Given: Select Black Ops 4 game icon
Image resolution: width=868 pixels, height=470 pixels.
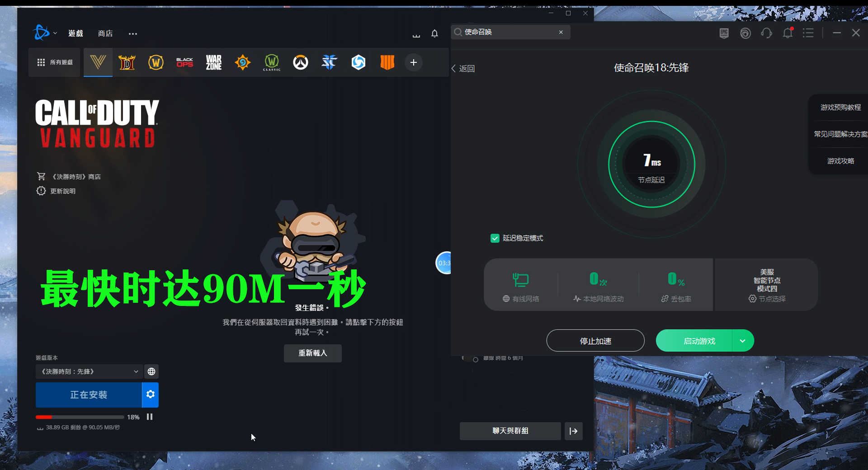Looking at the screenshot, I should tap(387, 62).
